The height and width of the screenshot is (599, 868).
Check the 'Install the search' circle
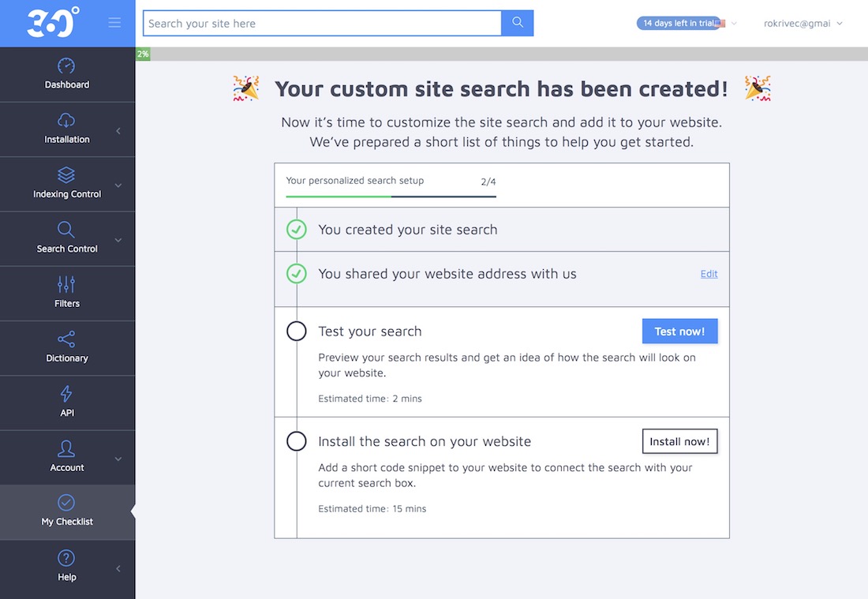click(297, 441)
